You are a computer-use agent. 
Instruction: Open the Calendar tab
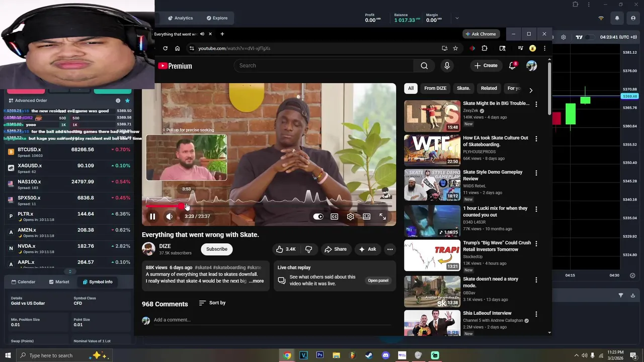[23, 282]
